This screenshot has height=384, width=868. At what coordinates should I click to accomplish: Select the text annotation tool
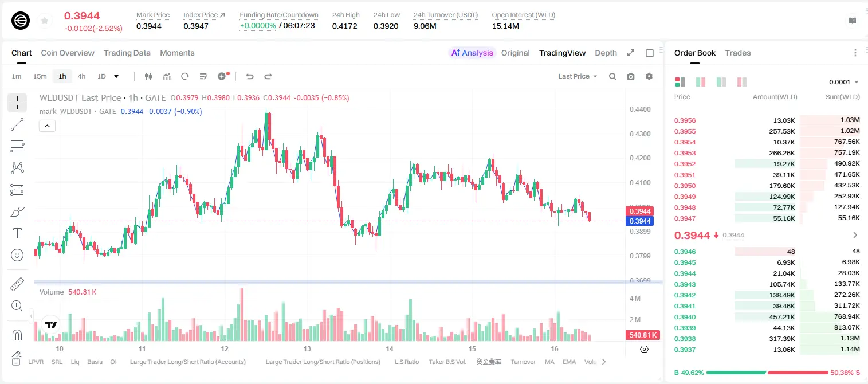pos(17,233)
